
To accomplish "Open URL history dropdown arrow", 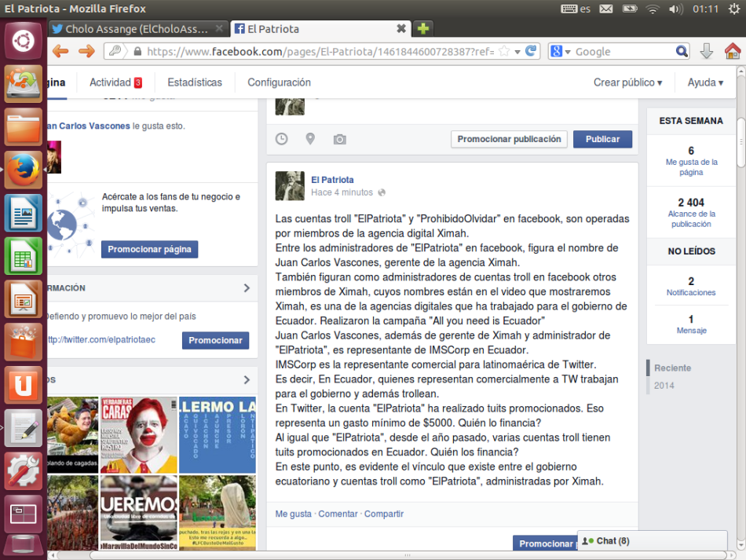I will [x=517, y=51].
